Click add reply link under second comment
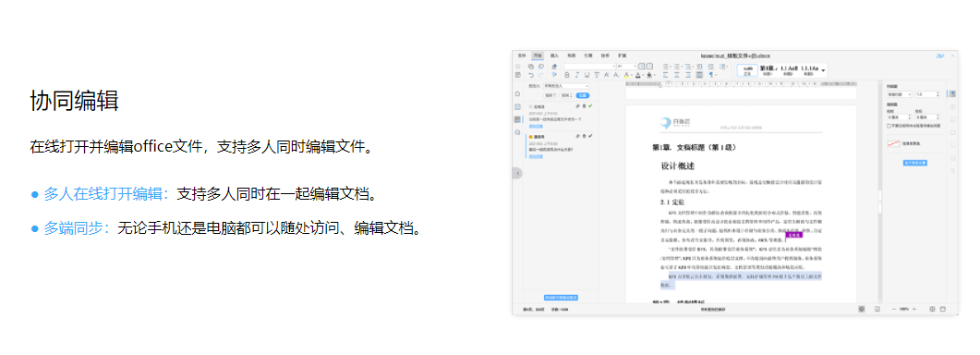980x355 pixels. pos(536,156)
